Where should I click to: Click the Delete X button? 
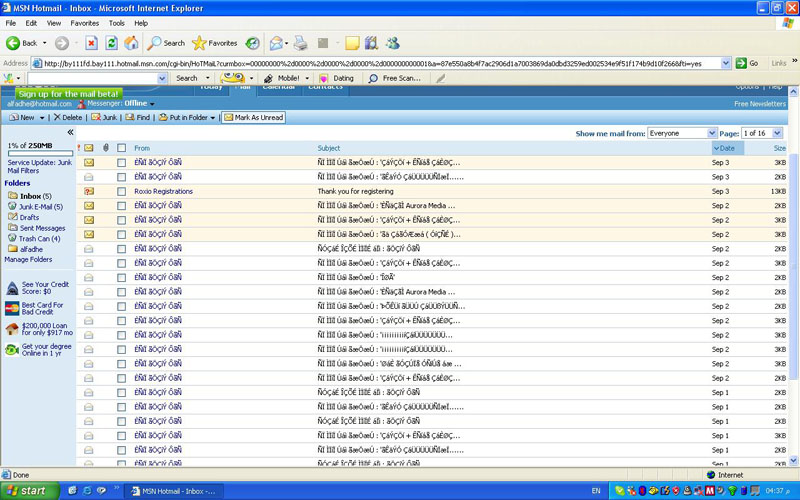pyautogui.click(x=68, y=117)
